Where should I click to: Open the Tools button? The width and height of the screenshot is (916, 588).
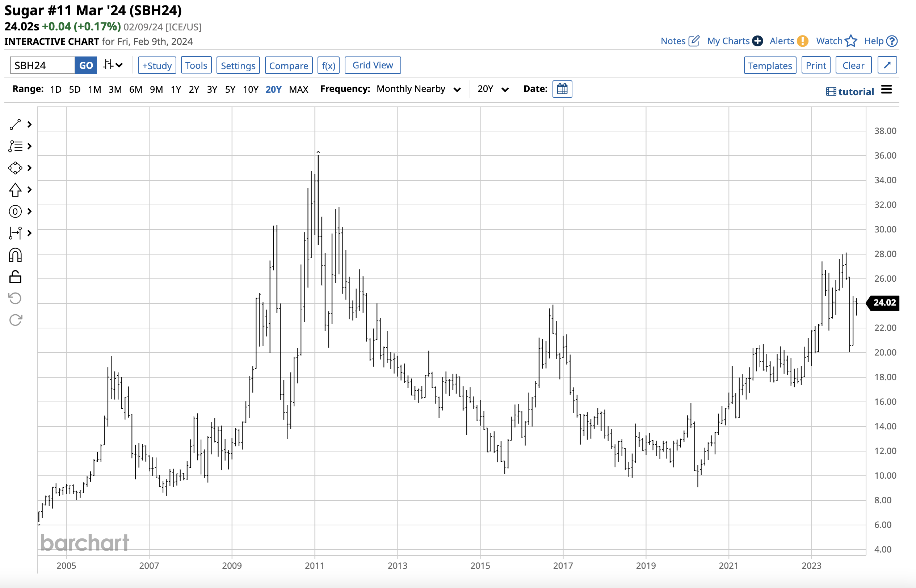click(196, 65)
